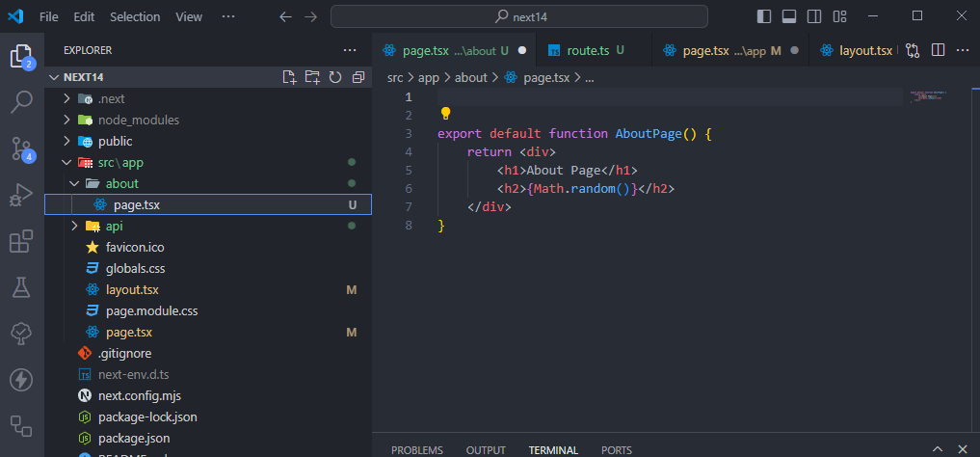Switch to the route.ts editor tab
980x457 pixels.
[586, 50]
